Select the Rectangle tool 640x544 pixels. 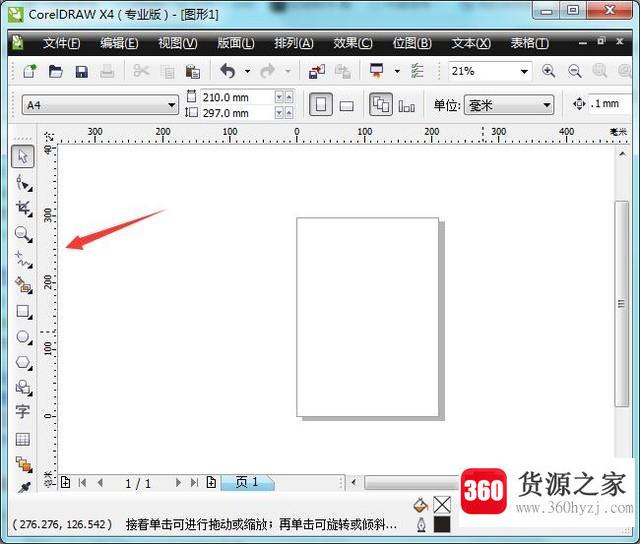point(23,311)
